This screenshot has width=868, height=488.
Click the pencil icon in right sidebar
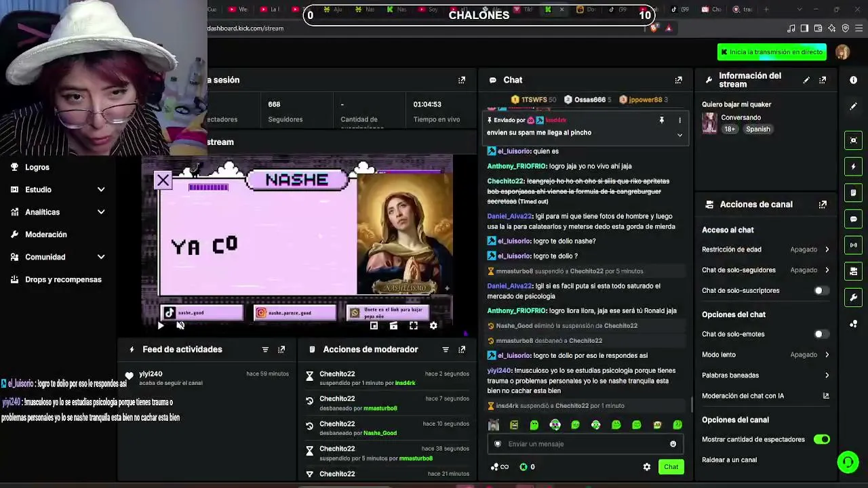tap(854, 106)
